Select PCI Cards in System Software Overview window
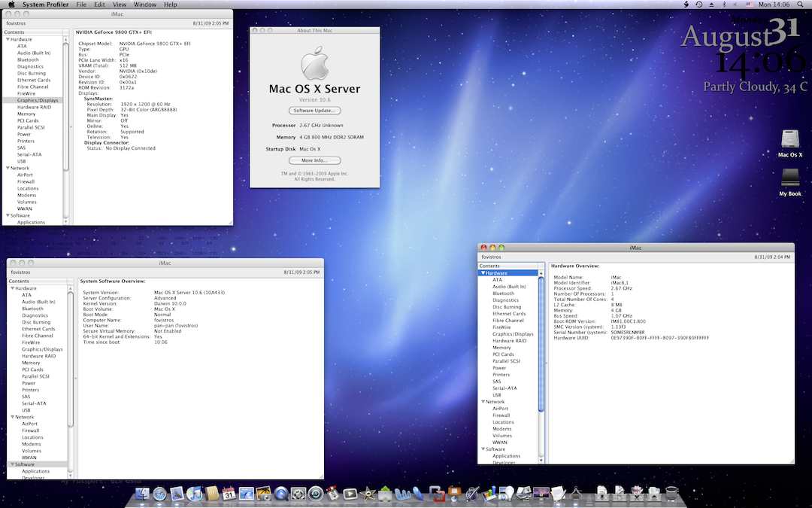This screenshot has width=812, height=508. point(32,370)
